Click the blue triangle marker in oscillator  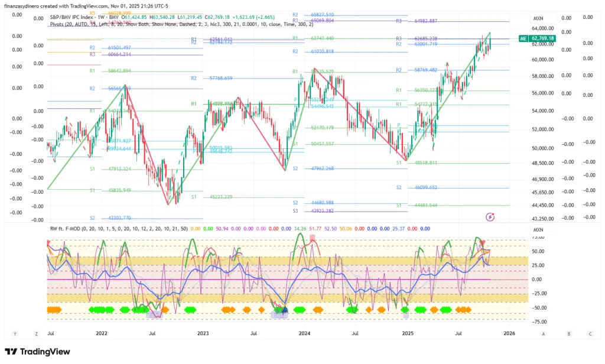(284, 308)
